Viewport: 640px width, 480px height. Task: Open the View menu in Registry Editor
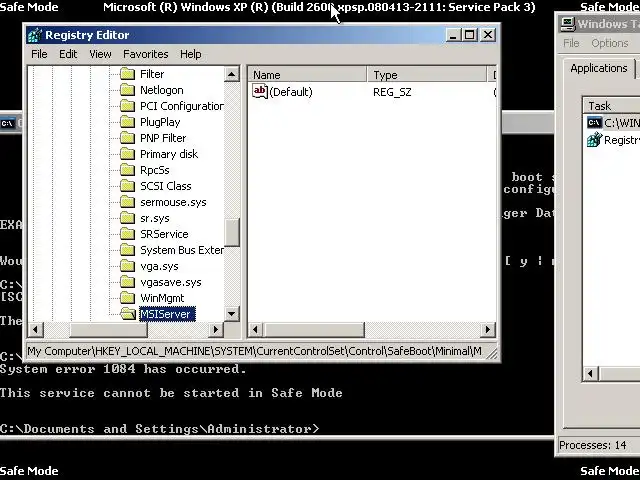pyautogui.click(x=100, y=54)
